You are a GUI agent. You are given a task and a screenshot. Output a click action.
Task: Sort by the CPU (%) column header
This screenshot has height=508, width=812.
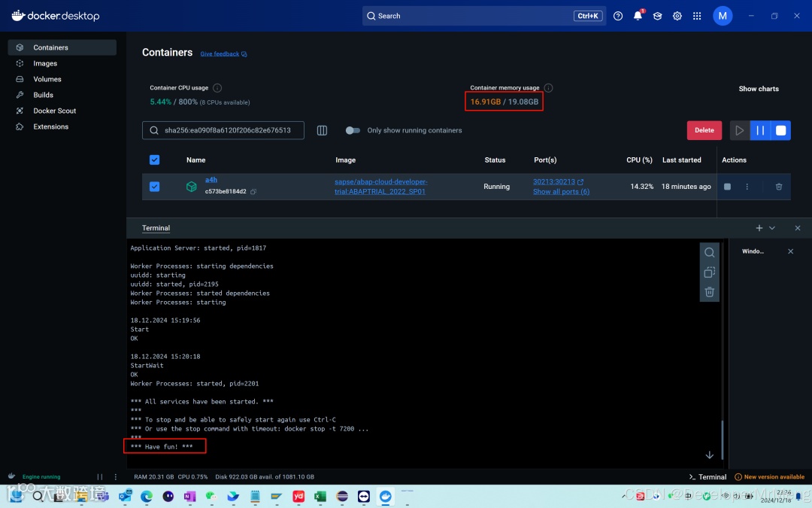point(639,160)
